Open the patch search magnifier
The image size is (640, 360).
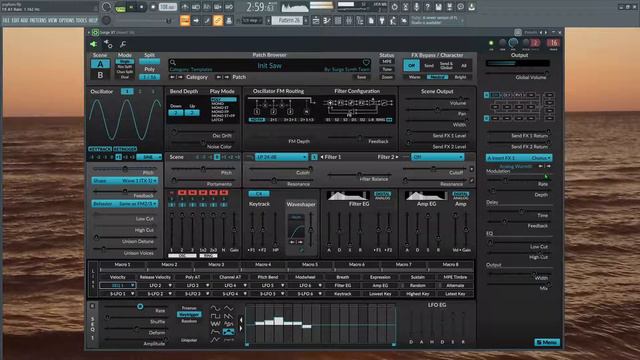coord(173,62)
